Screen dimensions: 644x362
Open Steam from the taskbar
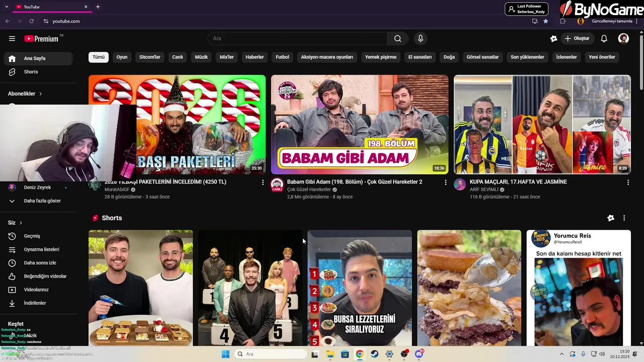[374, 354]
